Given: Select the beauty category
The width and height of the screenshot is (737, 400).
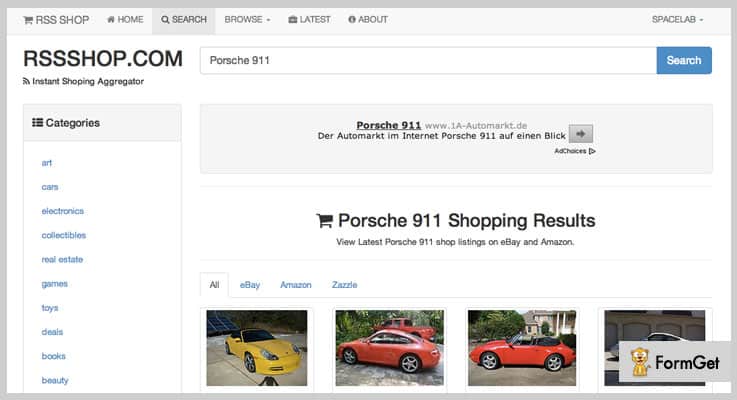Looking at the screenshot, I should [x=55, y=380].
